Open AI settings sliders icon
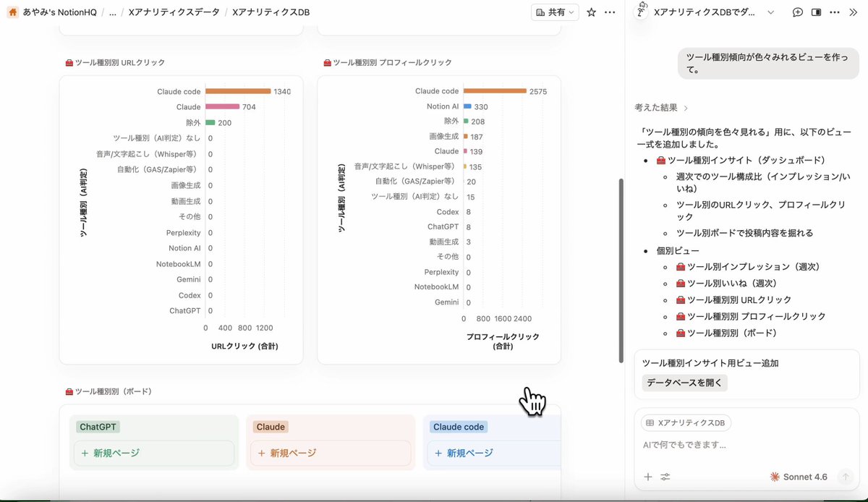 tap(665, 477)
